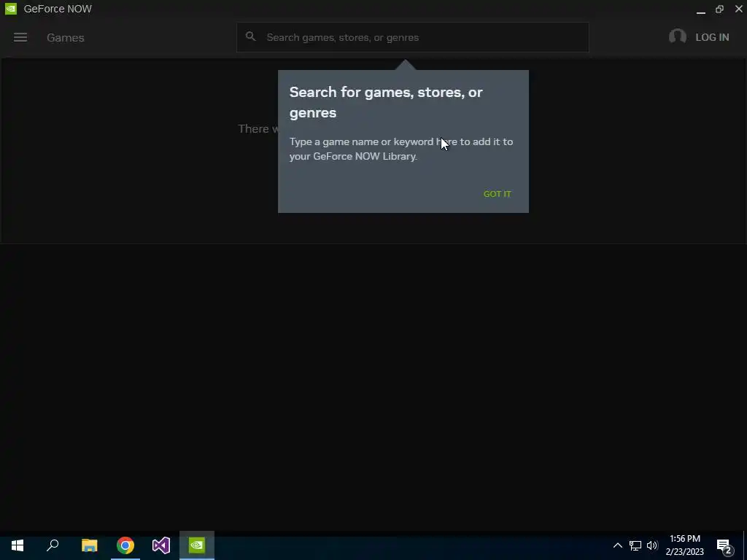
Task: Switch to Google Chrome in the taskbar
Action: click(x=125, y=545)
